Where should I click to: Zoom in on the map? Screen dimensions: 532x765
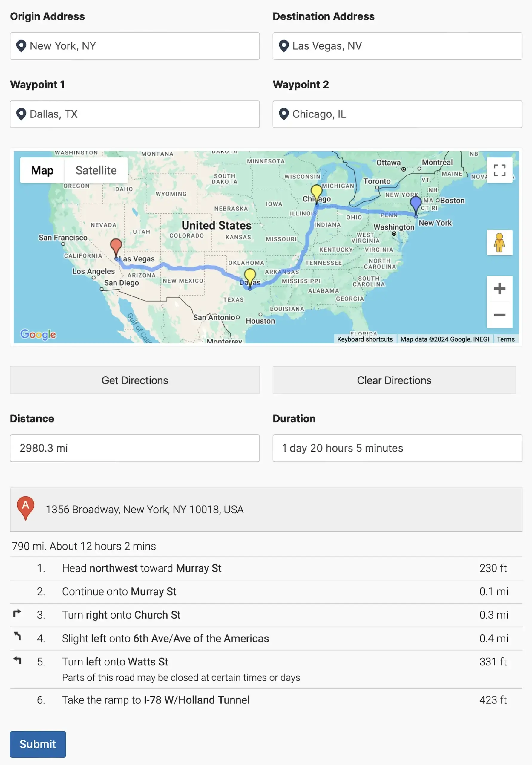click(x=499, y=289)
